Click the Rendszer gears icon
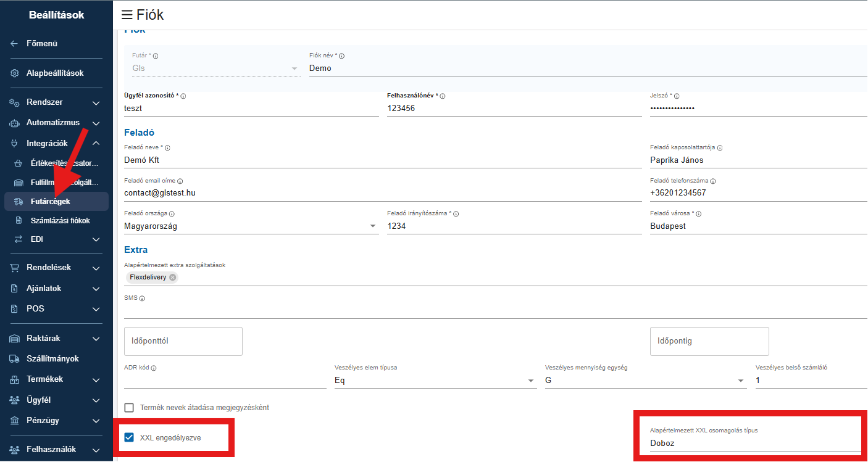868x462 pixels. [15, 102]
